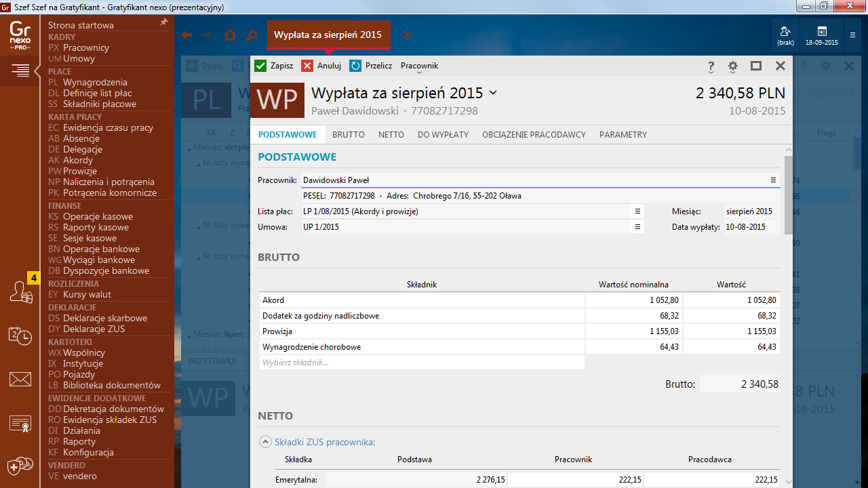Screen dimensions: 868x488
Task: Expand the Wypłata za sierpień 2015 chevron
Action: [493, 93]
